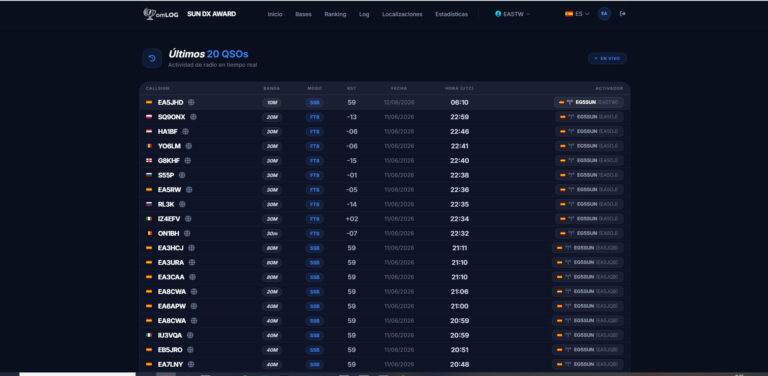Click globe icon next to EB5JRO
The width and height of the screenshot is (768, 376).
coord(191,350)
